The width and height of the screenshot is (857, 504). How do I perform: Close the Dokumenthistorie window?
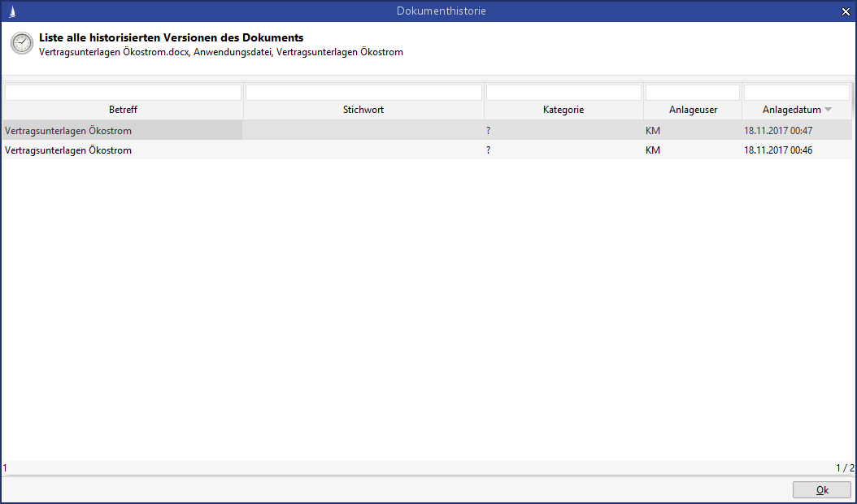[845, 11]
